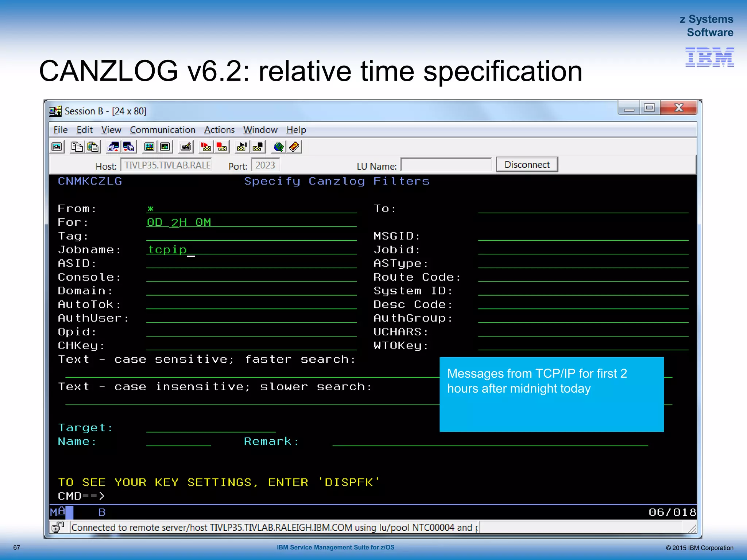Click the Connected to remote server status text
The image size is (747, 560).
pos(274,528)
